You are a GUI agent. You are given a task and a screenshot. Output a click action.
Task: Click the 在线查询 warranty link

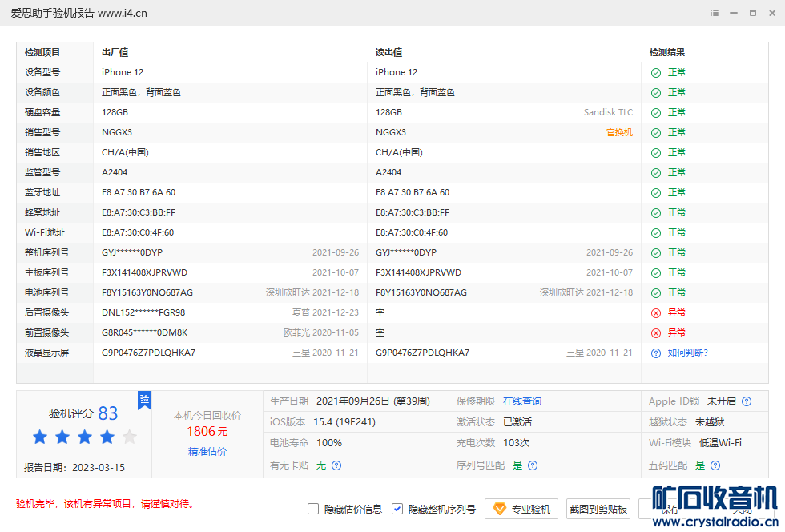(522, 401)
